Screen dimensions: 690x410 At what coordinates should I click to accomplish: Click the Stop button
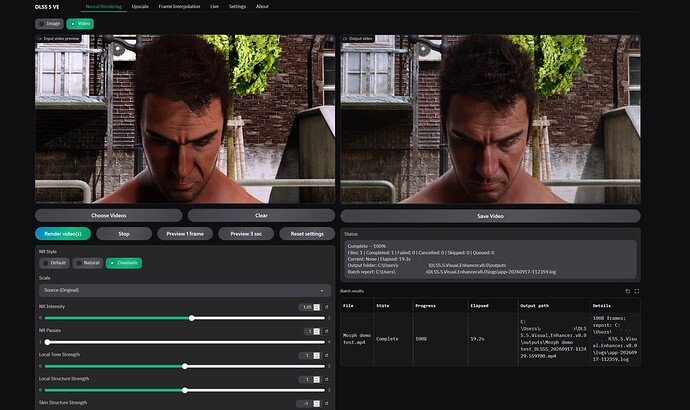tap(124, 234)
